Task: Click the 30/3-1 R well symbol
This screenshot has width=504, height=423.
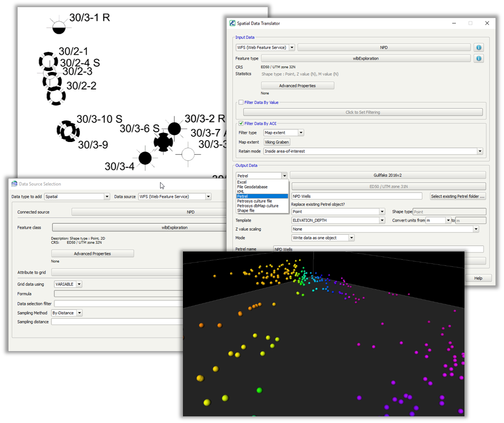Action: 58,26
